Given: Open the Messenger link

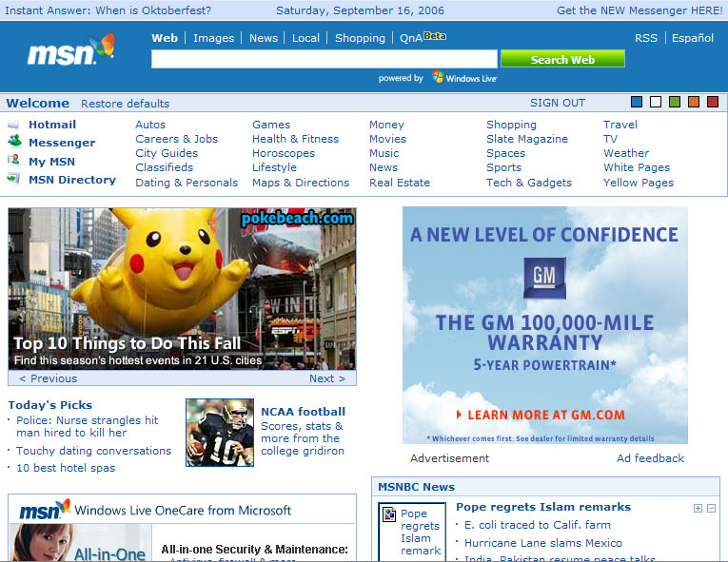Looking at the screenshot, I should [62, 143].
